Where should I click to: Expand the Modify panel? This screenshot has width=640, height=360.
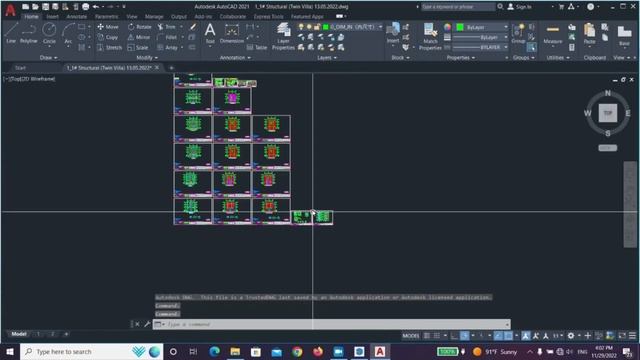click(147, 58)
